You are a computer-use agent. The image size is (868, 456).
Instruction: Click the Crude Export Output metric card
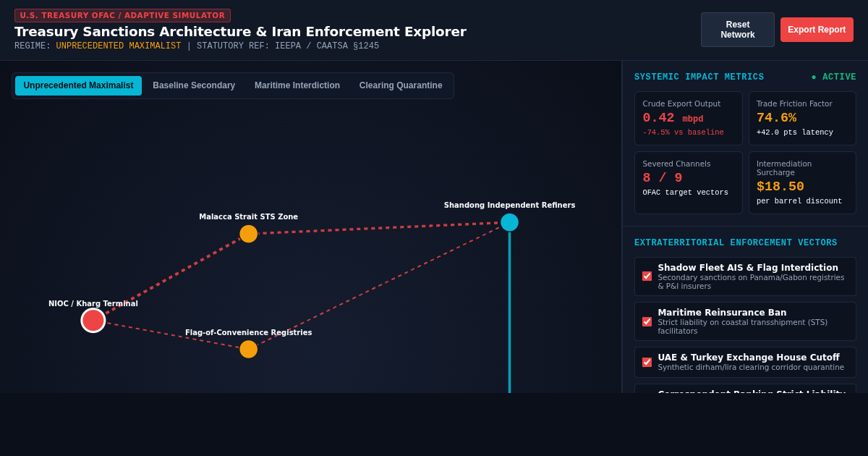[689, 119]
